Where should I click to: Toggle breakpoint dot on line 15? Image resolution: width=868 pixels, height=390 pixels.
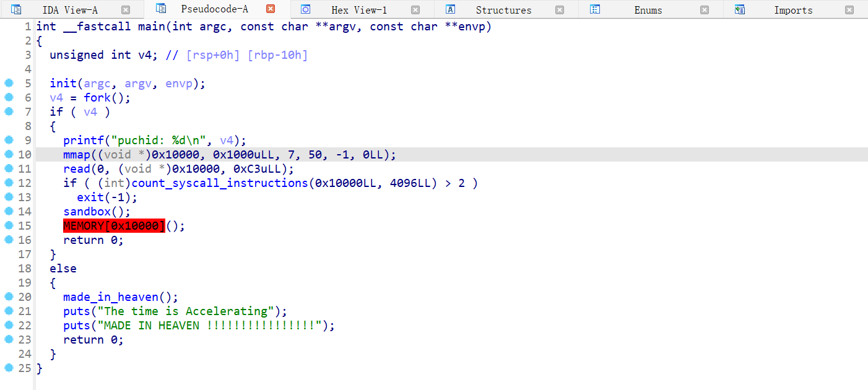pos(9,226)
